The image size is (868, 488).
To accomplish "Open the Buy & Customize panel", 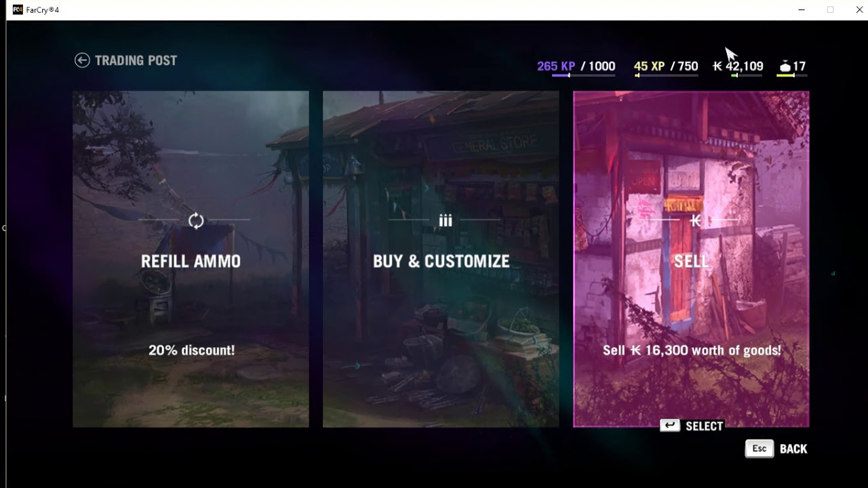I will point(441,259).
